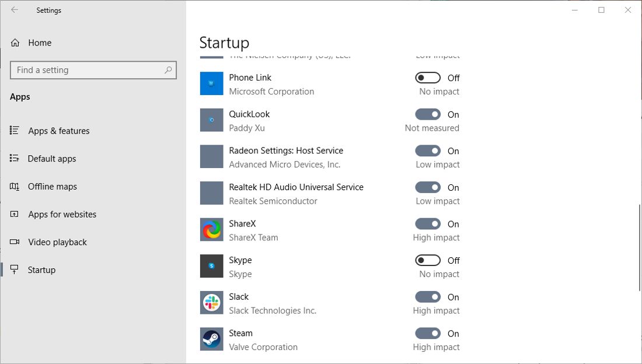Open Default apps settings

coord(51,159)
